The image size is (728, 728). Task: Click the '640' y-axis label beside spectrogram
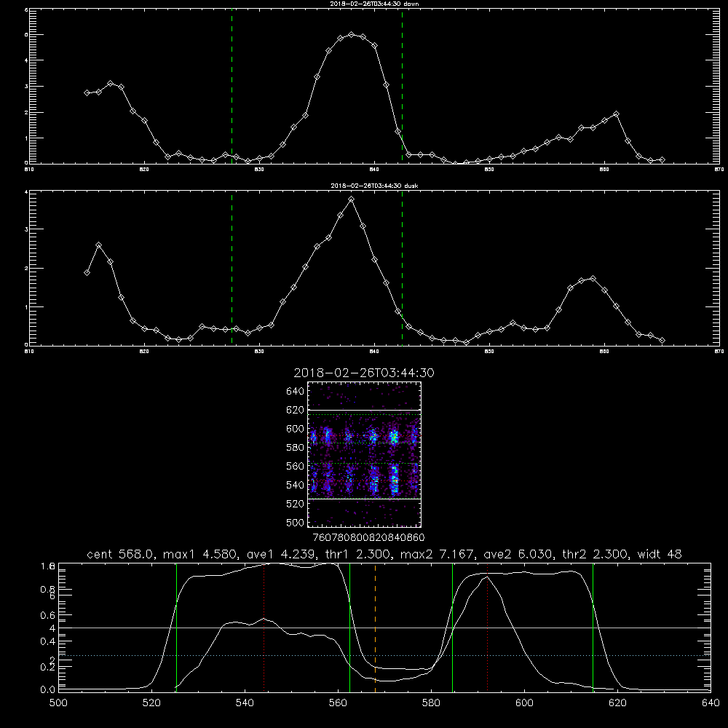296,391
